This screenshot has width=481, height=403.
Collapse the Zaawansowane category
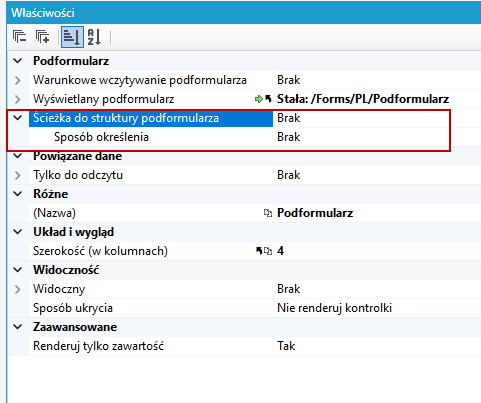tap(18, 327)
